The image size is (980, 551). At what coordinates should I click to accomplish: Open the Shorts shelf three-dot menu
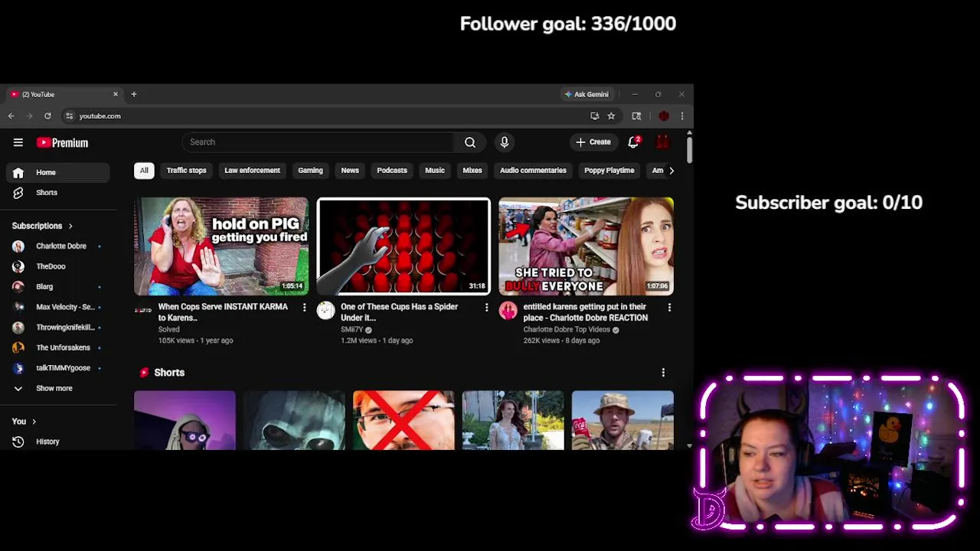pyautogui.click(x=663, y=373)
